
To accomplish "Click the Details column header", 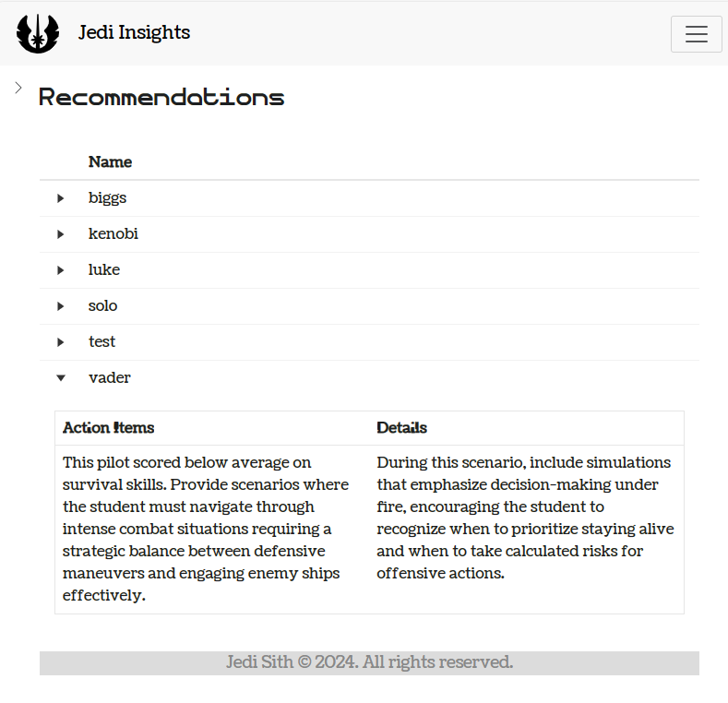I will 401,428.
